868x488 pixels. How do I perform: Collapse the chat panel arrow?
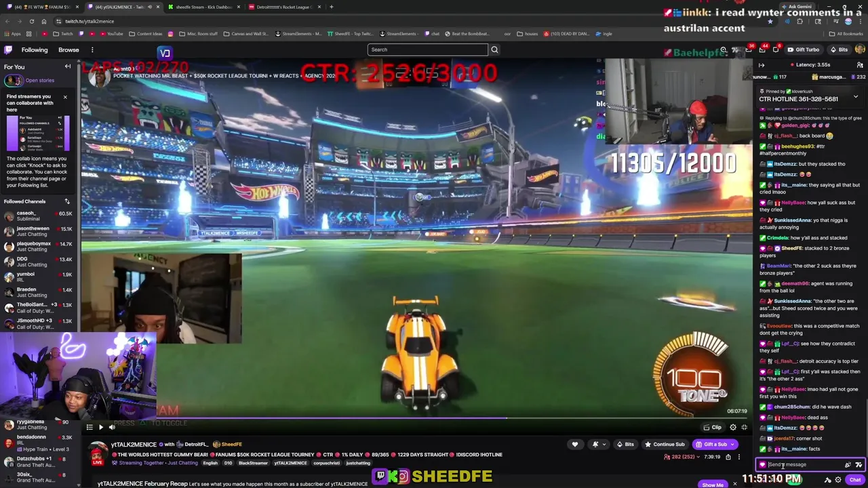pos(762,65)
